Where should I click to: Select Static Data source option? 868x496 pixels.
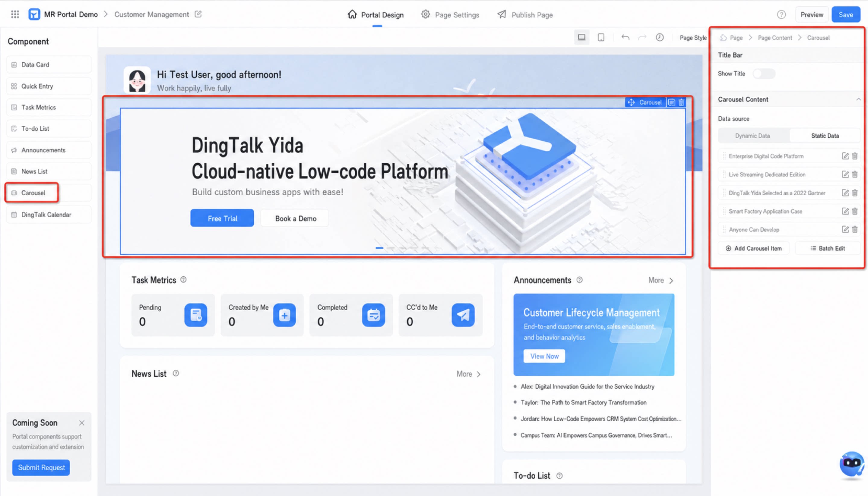click(x=825, y=136)
